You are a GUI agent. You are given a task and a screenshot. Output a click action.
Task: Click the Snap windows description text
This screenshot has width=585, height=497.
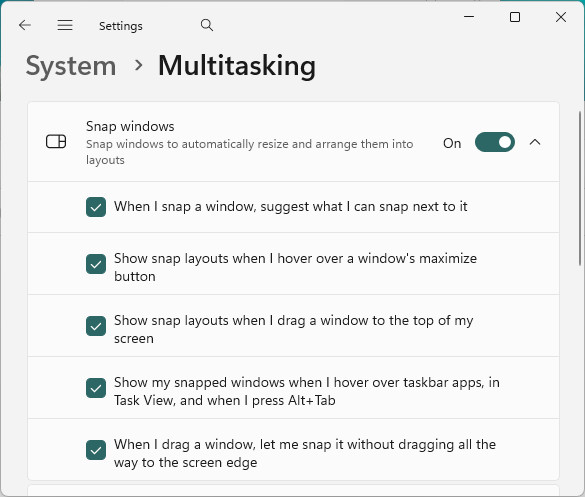(250, 152)
